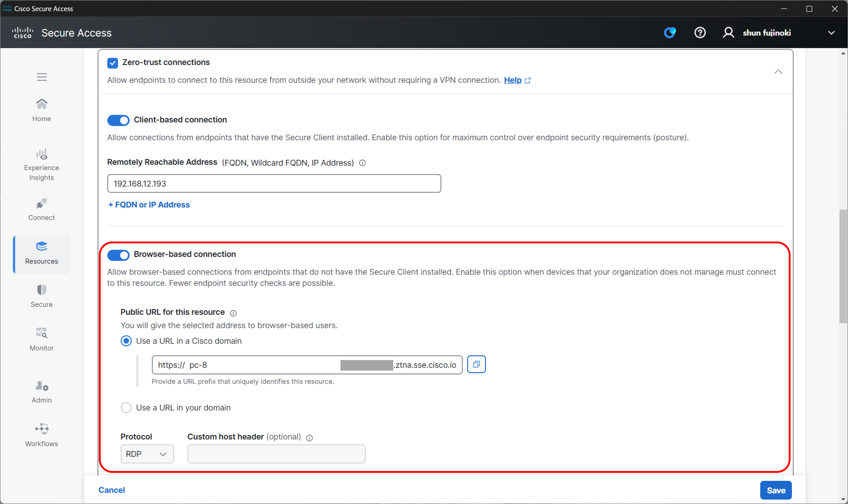Open the help question mark icon
The height and width of the screenshot is (504, 848).
click(699, 33)
